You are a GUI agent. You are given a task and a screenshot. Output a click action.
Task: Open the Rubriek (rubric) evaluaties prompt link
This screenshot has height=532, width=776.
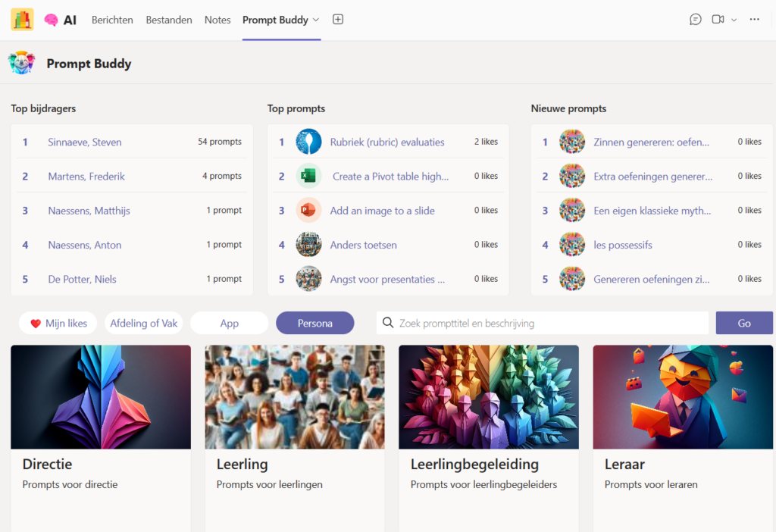387,142
